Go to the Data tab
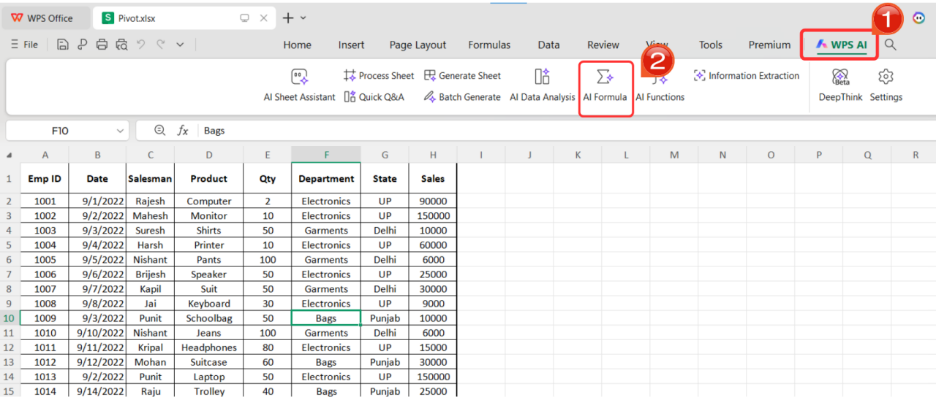 (x=549, y=45)
